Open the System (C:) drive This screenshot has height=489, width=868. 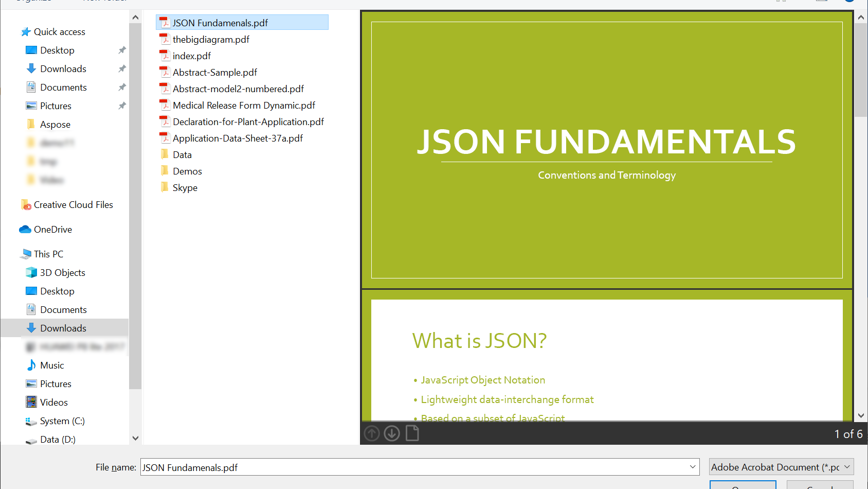tap(62, 421)
